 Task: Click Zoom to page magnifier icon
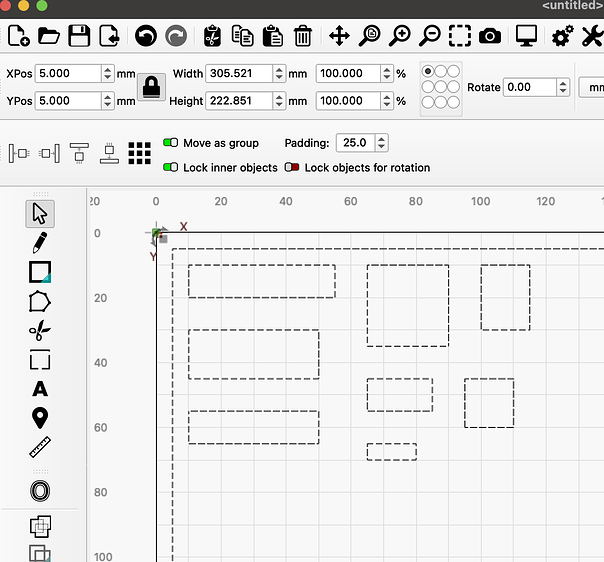(x=369, y=36)
